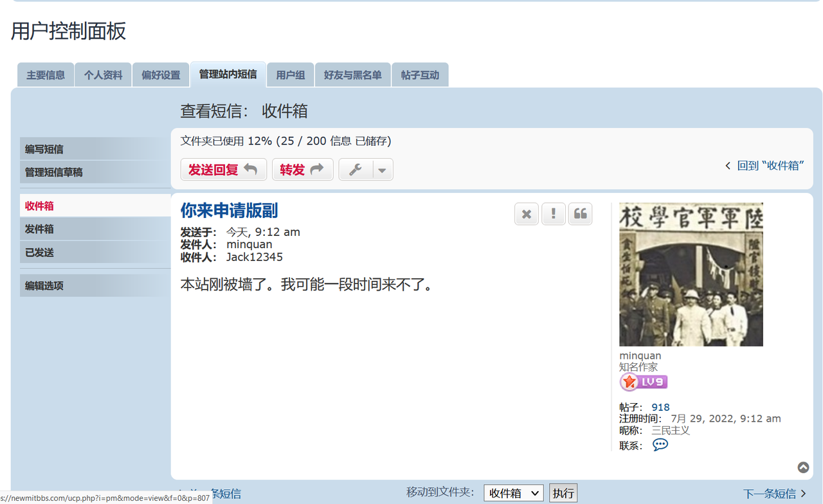The height and width of the screenshot is (504, 823).
Task: Open 已发送 in the sidebar
Action: click(95, 253)
